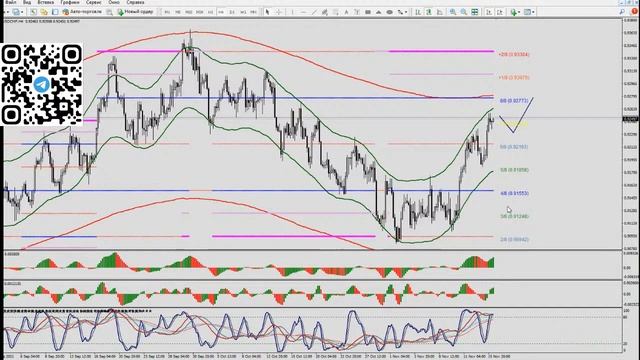Select the text 'A' tool
Viewport: 640px width, 360px height.
pyautogui.click(x=346, y=12)
